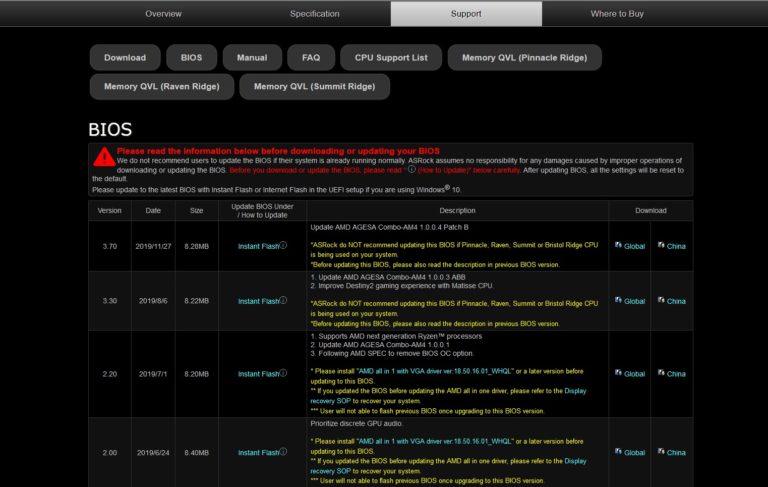Download BIOS 3.30 from China server
This screenshot has width=768, height=487.
tap(676, 301)
